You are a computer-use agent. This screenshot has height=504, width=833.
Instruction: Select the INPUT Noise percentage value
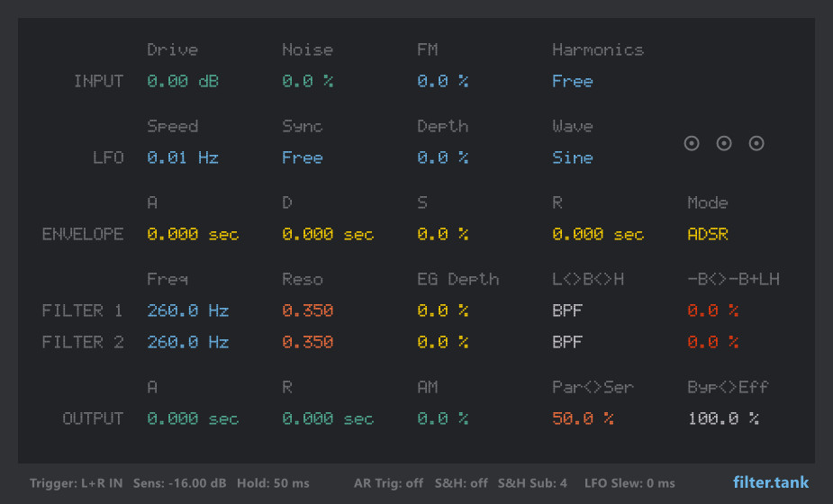[308, 81]
